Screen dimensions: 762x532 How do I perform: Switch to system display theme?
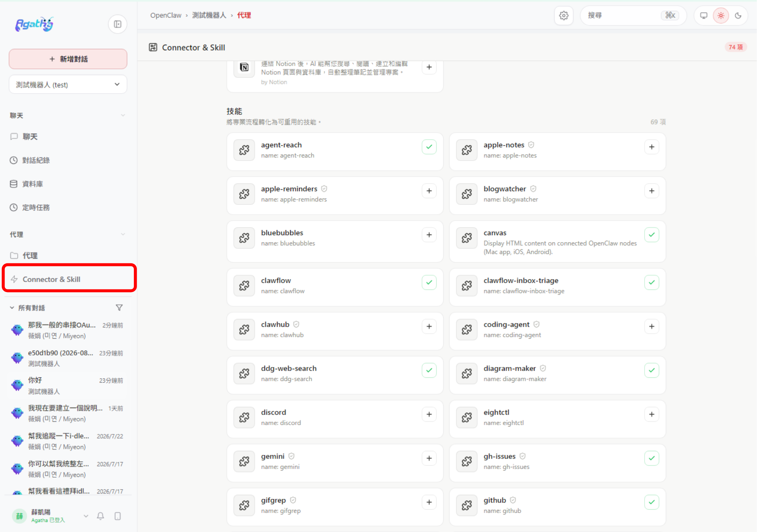point(704,15)
